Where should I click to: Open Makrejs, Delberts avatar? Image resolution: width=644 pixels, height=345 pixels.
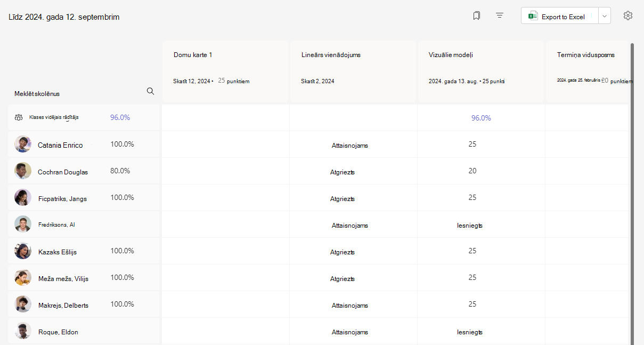click(23, 304)
